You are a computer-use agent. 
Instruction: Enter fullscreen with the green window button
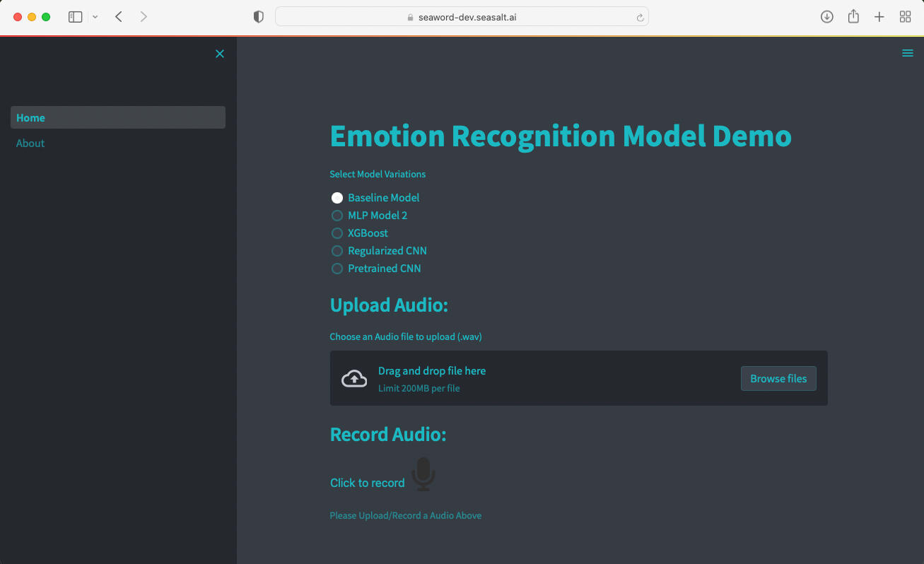[46, 17]
